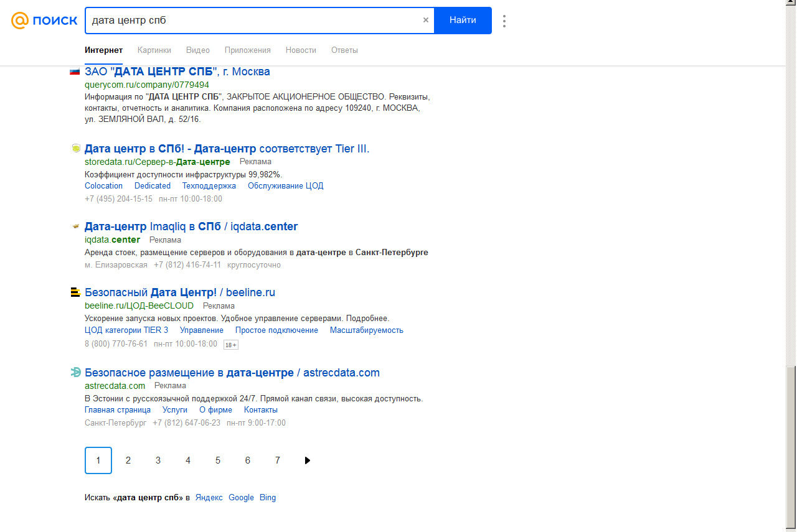Click the storedata.ru favicon icon
797x532 pixels.
(75, 149)
